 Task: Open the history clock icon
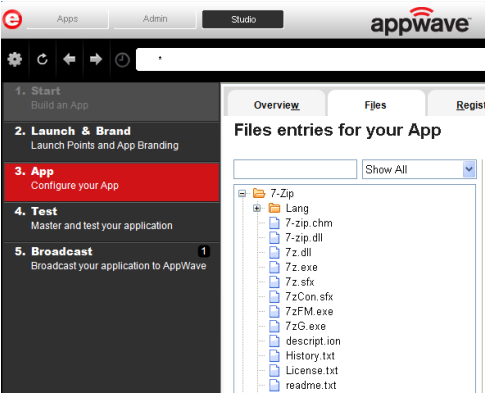122,60
